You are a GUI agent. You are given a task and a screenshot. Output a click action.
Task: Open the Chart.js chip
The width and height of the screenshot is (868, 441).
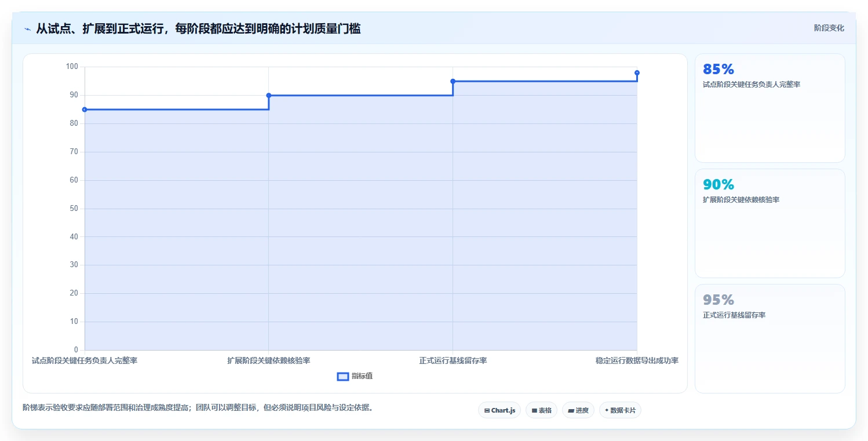pos(499,410)
